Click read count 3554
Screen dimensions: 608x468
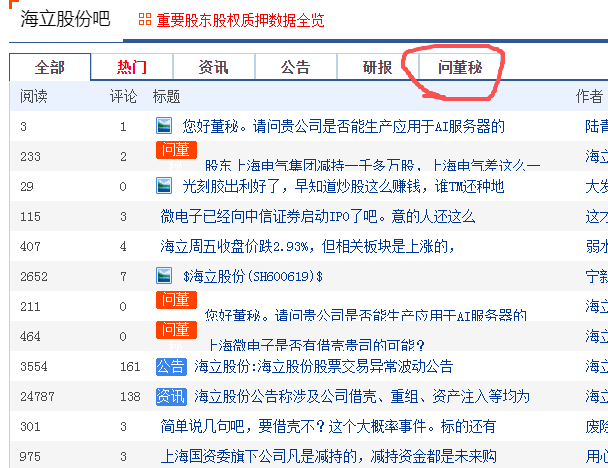(x=34, y=366)
